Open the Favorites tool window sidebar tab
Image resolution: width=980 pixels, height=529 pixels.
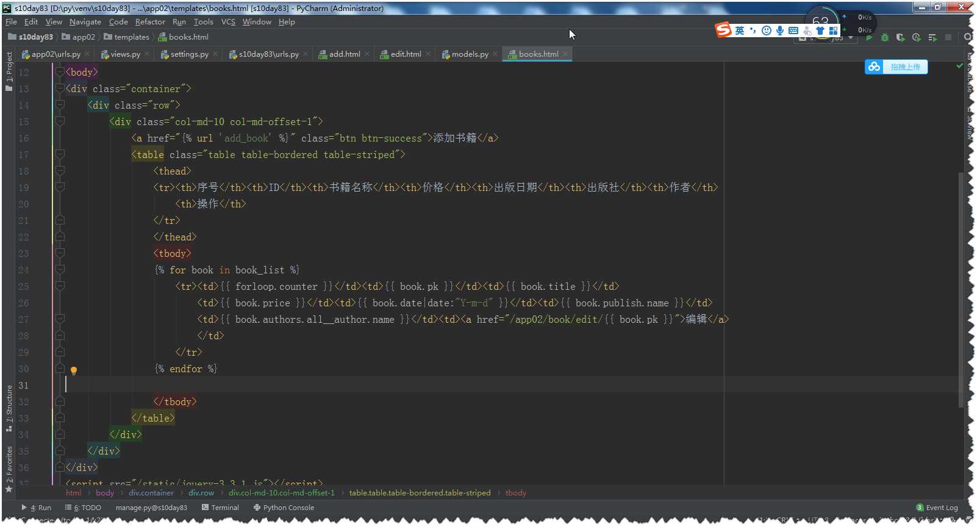pyautogui.click(x=9, y=470)
